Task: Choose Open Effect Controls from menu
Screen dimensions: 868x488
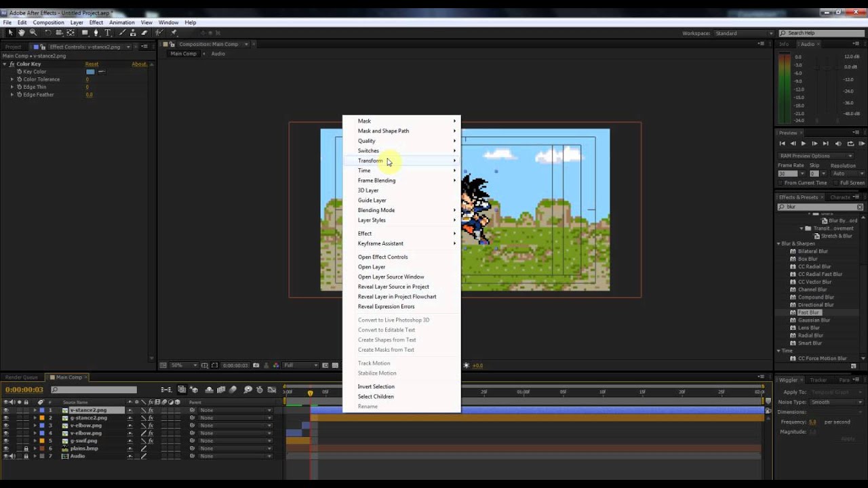Action: click(x=382, y=257)
